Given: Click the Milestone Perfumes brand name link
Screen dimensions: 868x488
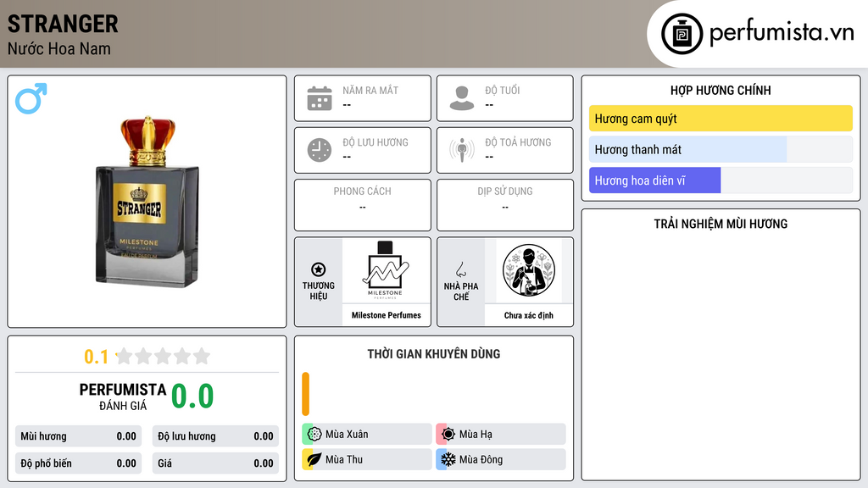Looking at the screenshot, I should pos(387,315).
